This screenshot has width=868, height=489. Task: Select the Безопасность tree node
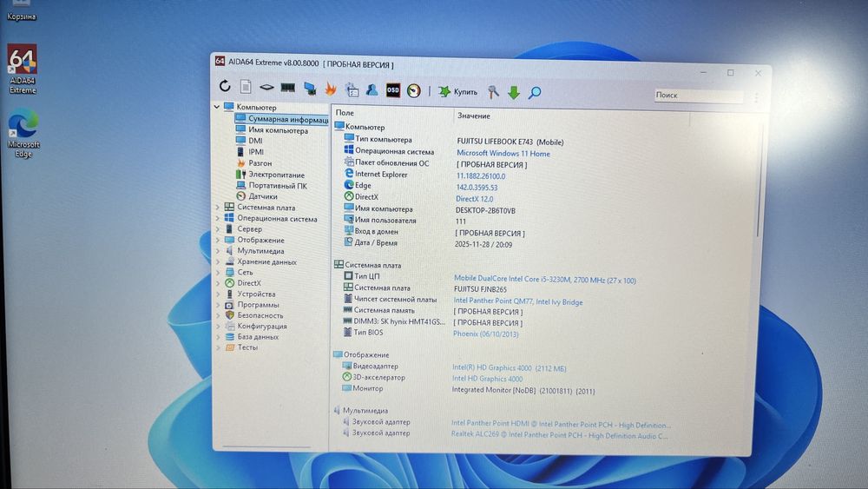254,315
